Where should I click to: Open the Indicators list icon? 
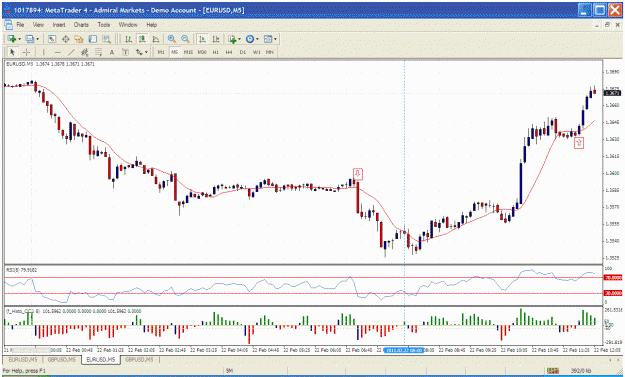click(232, 39)
